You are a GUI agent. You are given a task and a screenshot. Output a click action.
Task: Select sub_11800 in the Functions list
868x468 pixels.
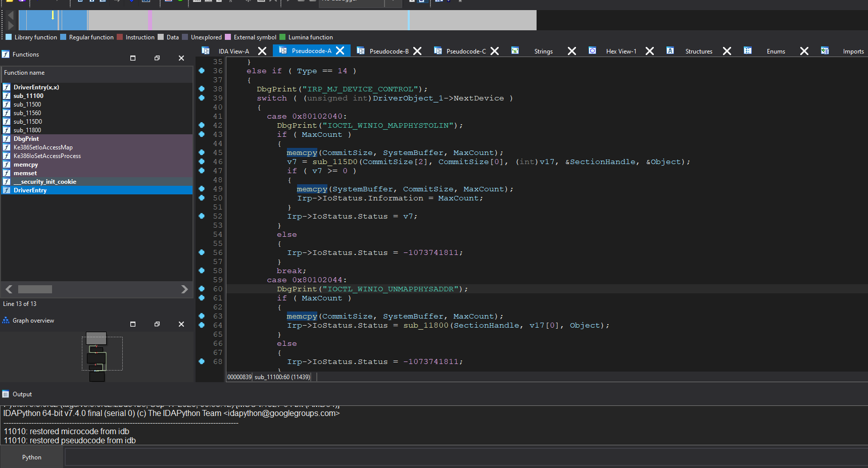point(27,130)
